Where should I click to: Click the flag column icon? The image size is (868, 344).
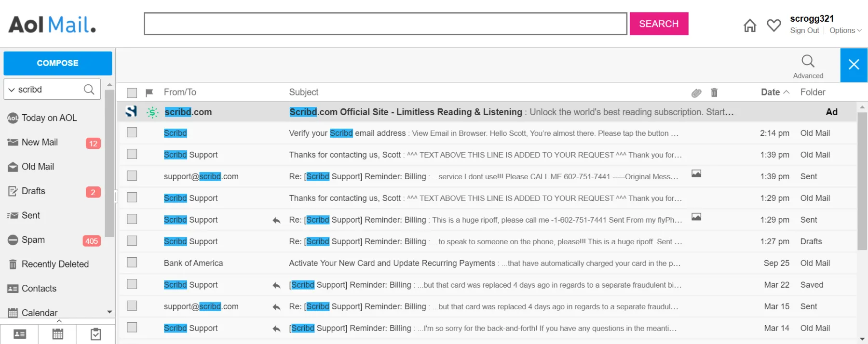149,93
